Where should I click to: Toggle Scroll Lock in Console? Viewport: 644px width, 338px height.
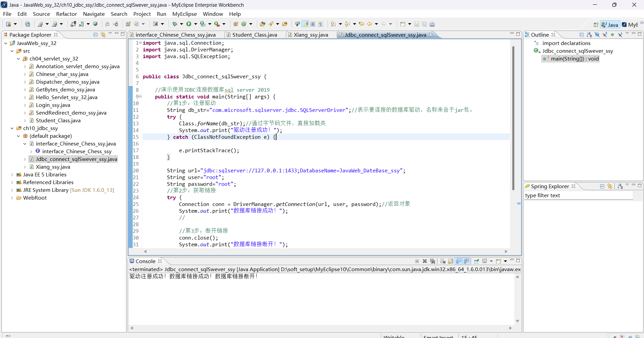(451, 261)
